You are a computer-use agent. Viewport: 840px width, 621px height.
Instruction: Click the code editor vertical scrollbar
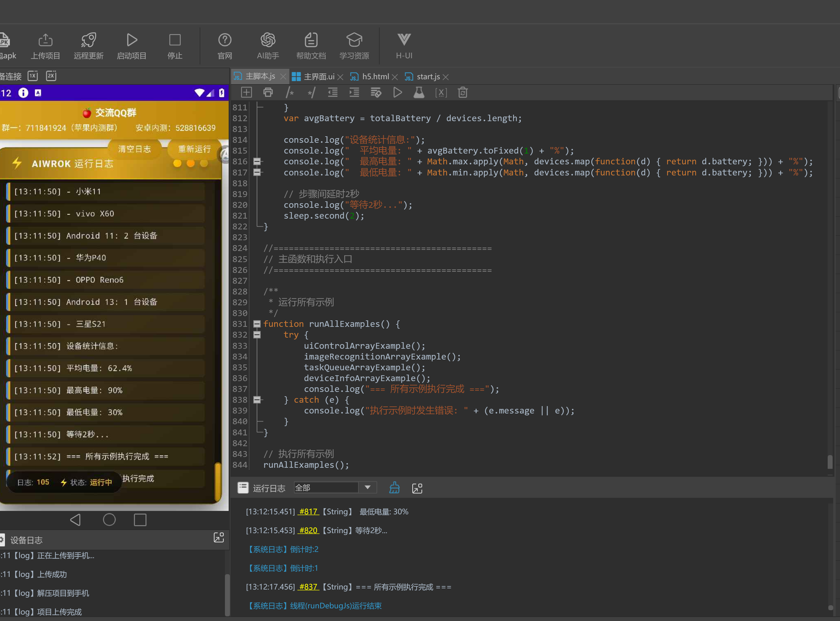pyautogui.click(x=830, y=462)
